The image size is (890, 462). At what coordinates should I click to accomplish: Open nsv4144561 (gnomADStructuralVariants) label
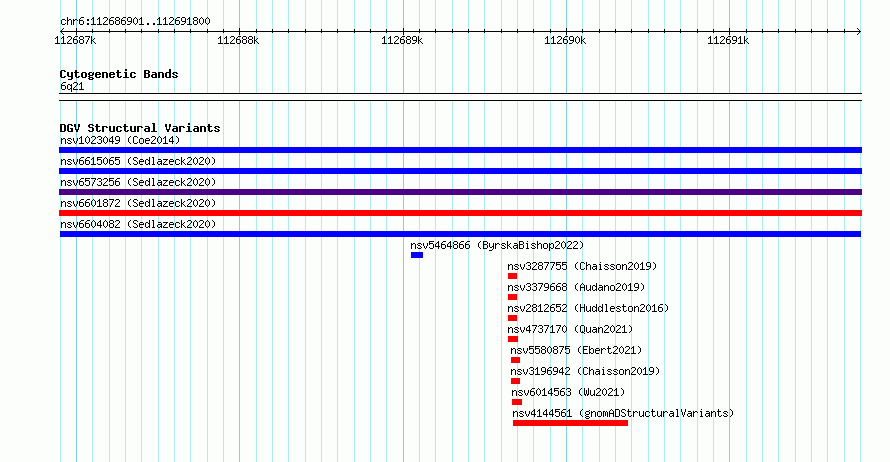pyautogui.click(x=623, y=413)
